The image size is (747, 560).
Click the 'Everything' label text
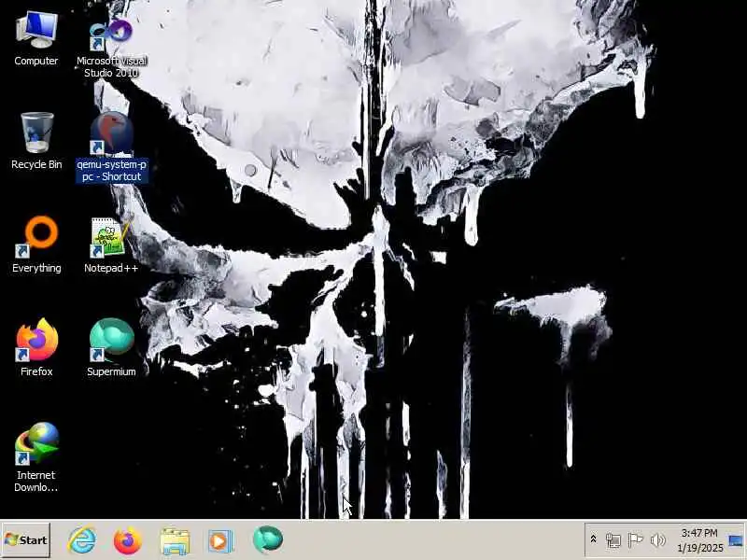(36, 268)
